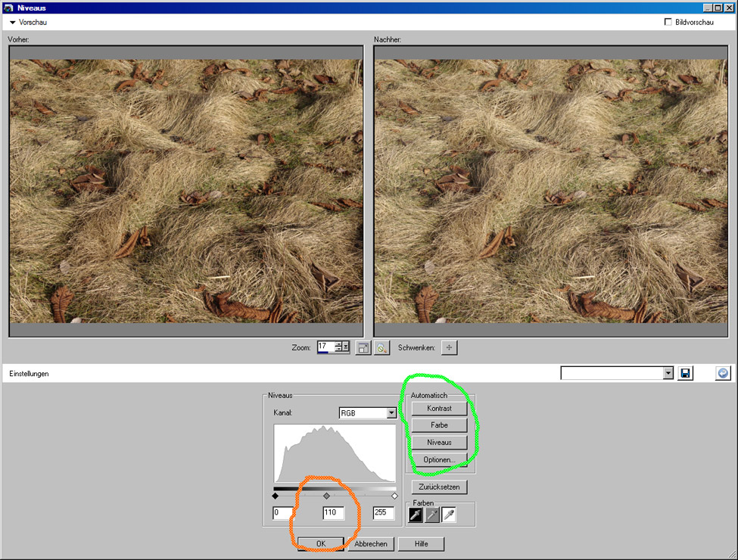Close the Niveaus dialog window
The height and width of the screenshot is (560, 738).
pos(727,8)
